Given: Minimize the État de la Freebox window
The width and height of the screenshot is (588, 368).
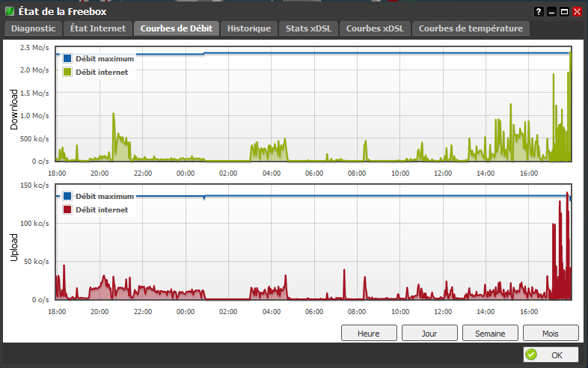Looking at the screenshot, I should pyautogui.click(x=551, y=12).
